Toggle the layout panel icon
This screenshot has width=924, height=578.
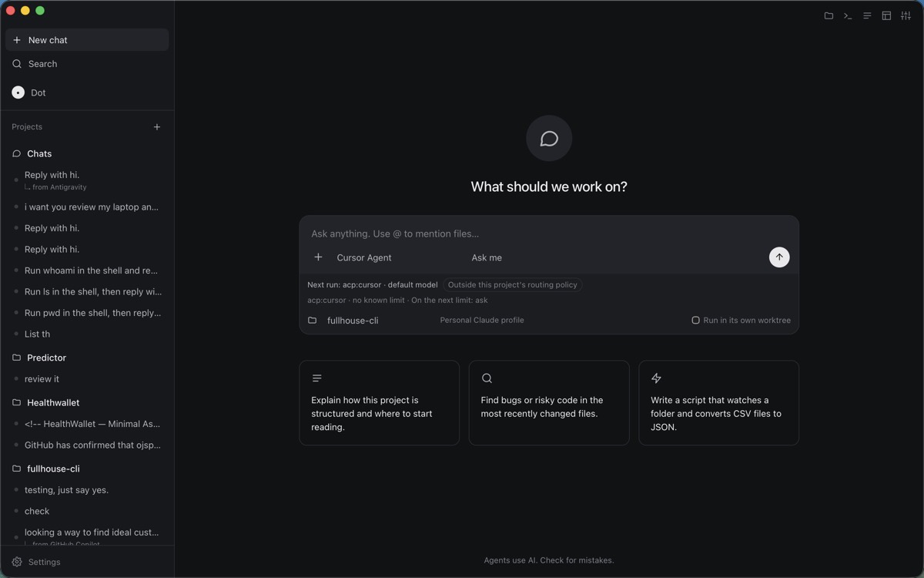tap(886, 15)
